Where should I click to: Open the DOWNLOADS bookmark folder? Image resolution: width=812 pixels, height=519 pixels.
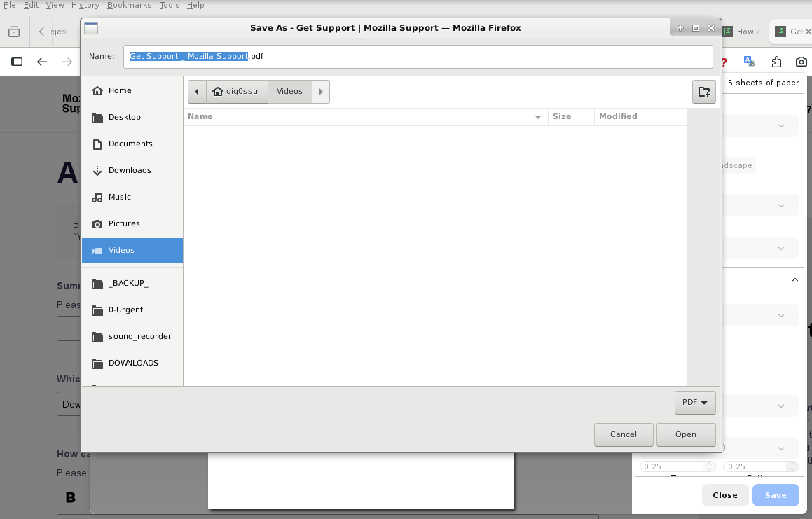(132, 363)
